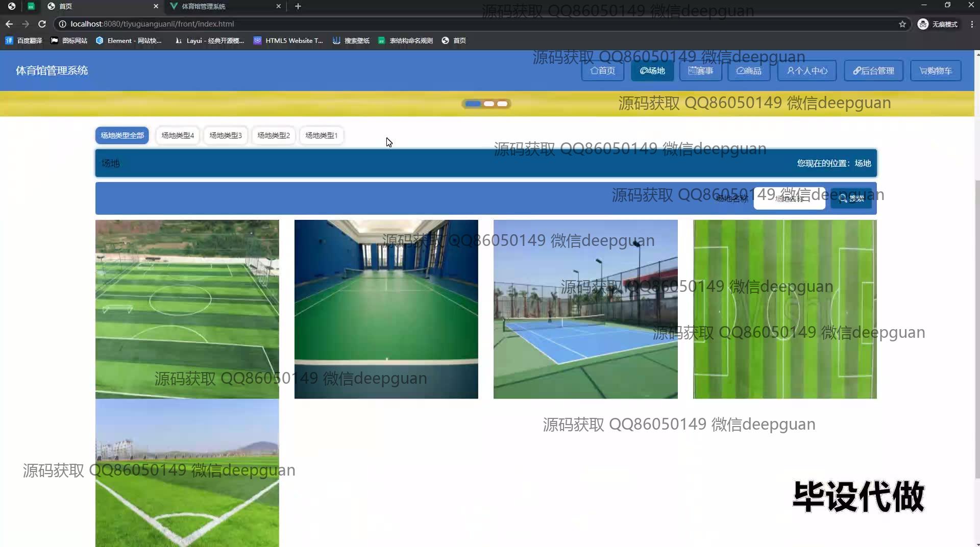Image resolution: width=980 pixels, height=547 pixels.
Task: Filter by 场地类型3
Action: click(226, 135)
